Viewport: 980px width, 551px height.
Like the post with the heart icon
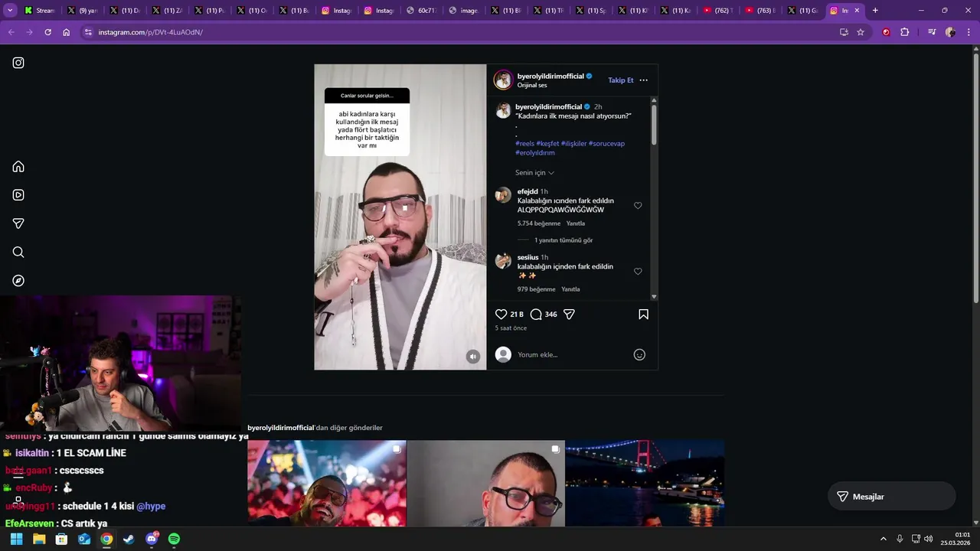click(x=501, y=315)
